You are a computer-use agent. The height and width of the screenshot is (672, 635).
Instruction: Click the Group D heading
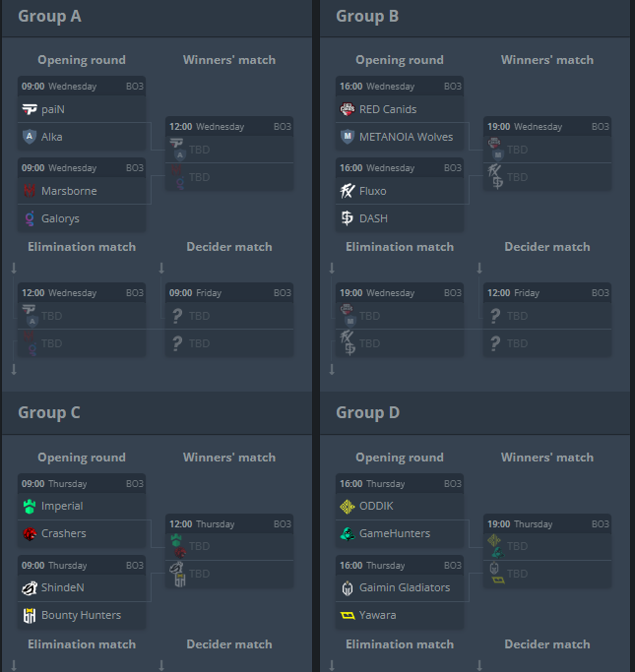[x=368, y=412]
